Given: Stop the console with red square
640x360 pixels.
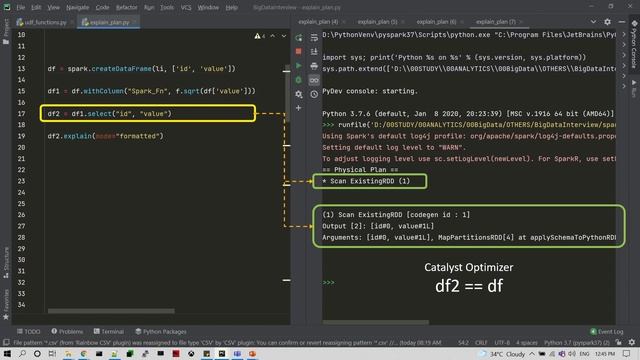Looking at the screenshot, I should [x=299, y=51].
